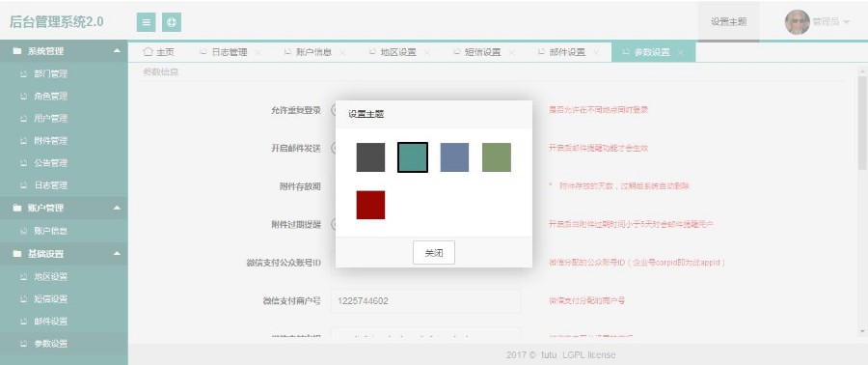
Task: Open 用户管理 in the sidebar
Action: coord(64,118)
